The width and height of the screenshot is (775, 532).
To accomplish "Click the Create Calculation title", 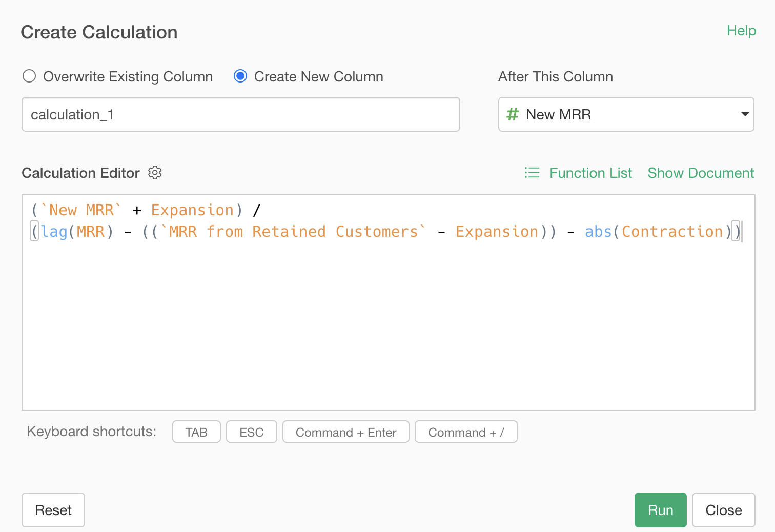I will [99, 32].
